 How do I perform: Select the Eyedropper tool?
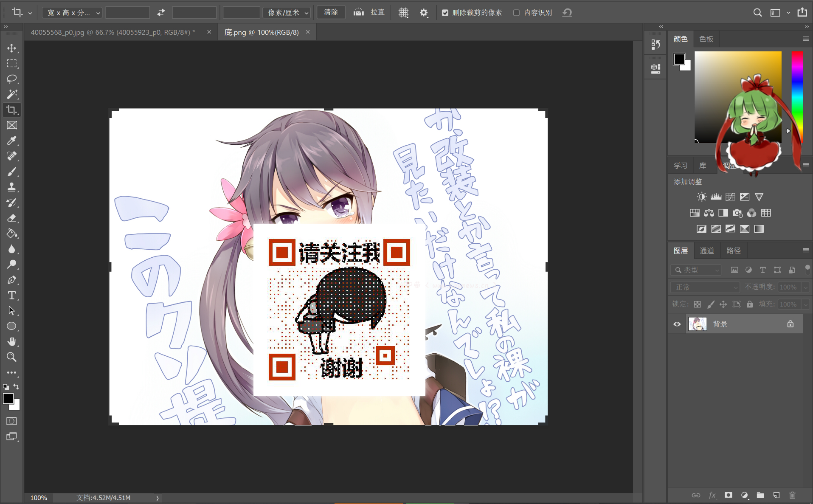[11, 141]
